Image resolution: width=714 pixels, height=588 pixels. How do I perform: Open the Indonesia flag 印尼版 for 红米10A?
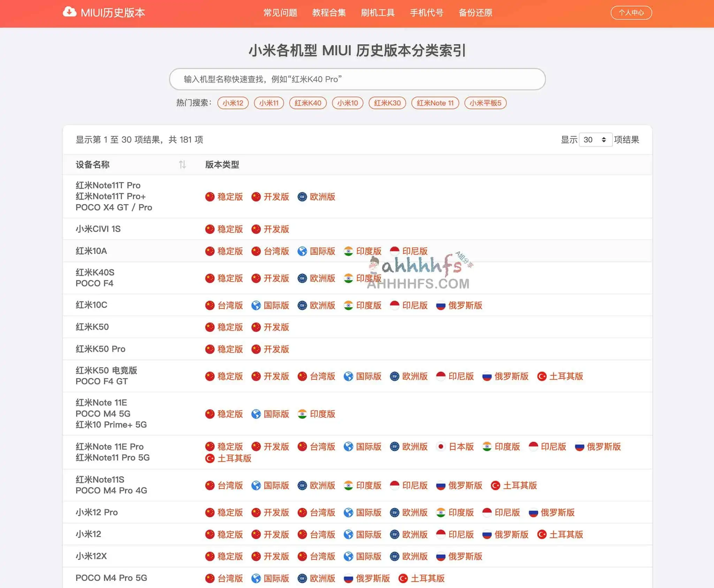click(x=409, y=251)
